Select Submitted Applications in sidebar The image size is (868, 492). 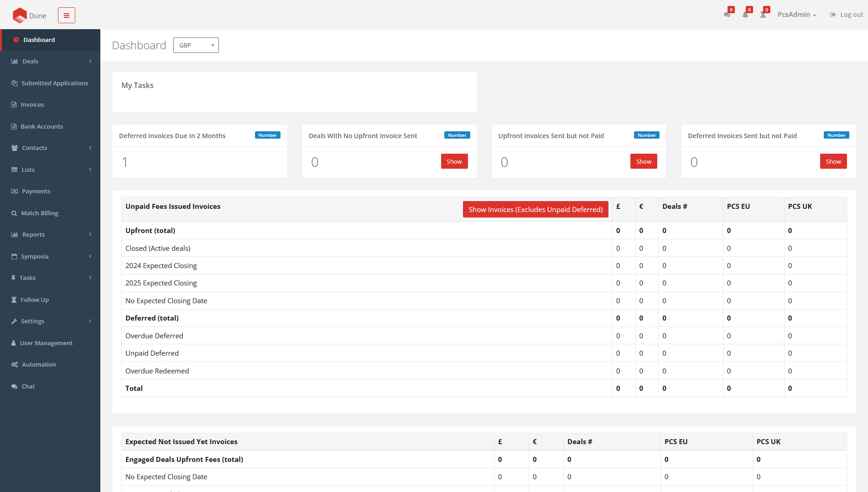(x=54, y=83)
